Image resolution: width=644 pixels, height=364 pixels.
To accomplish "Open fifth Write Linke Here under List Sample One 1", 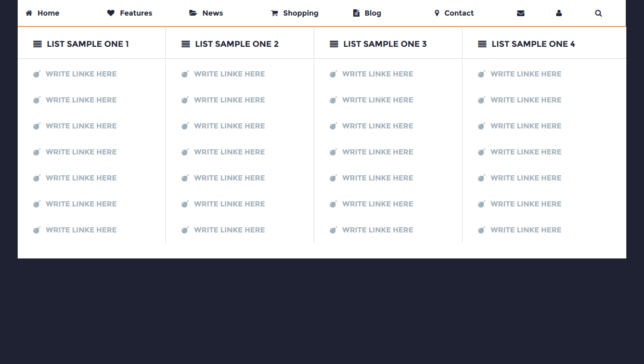I will click(81, 178).
